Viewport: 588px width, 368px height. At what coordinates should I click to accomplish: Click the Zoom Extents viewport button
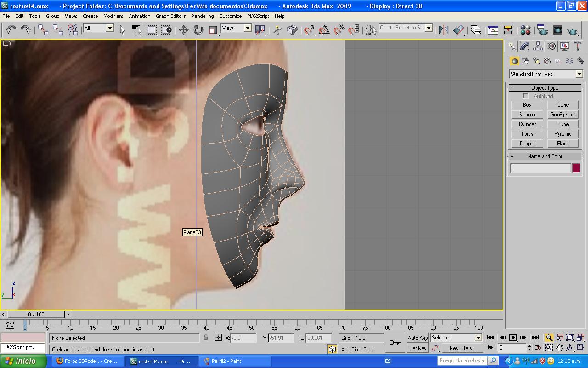click(571, 338)
